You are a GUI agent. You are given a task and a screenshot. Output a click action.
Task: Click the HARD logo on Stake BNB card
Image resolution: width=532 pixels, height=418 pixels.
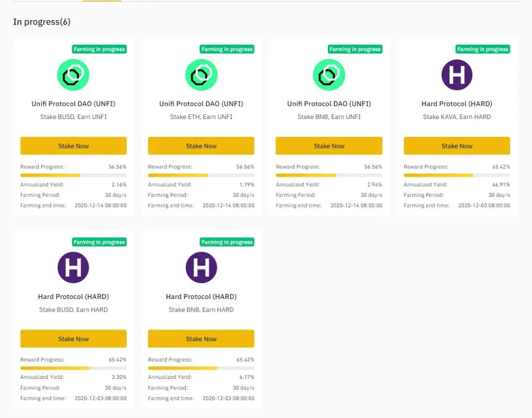point(201,267)
